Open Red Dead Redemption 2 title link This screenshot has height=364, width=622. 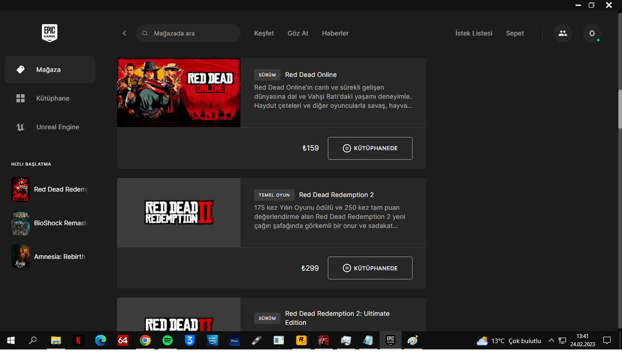coord(336,195)
